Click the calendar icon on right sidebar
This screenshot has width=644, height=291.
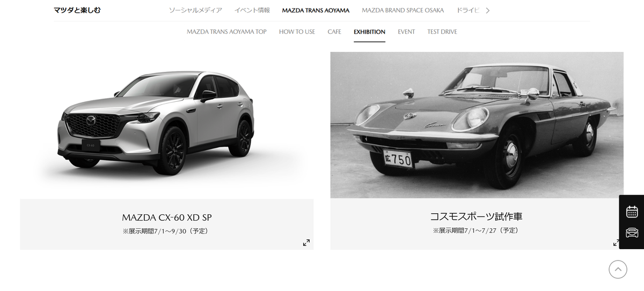632,212
